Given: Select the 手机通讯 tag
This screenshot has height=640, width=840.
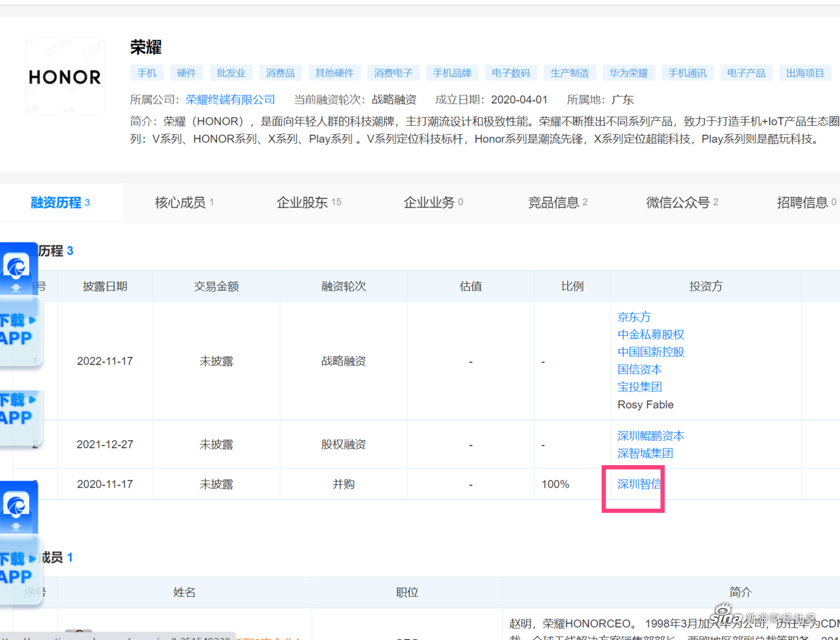Looking at the screenshot, I should click(688, 73).
